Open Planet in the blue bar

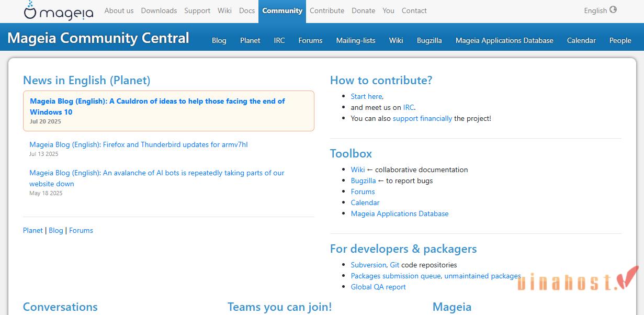tap(250, 40)
